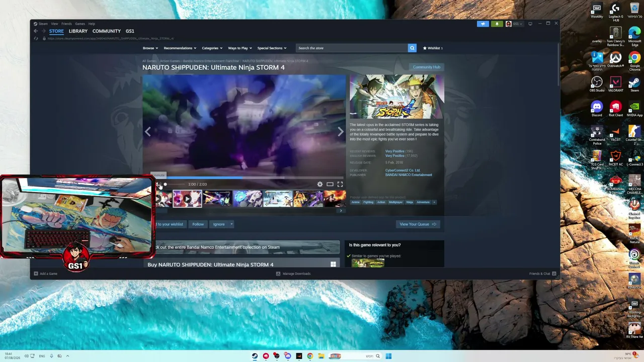Open the Steam notifications bell
Screen dimensions: 644x362
tap(497, 24)
